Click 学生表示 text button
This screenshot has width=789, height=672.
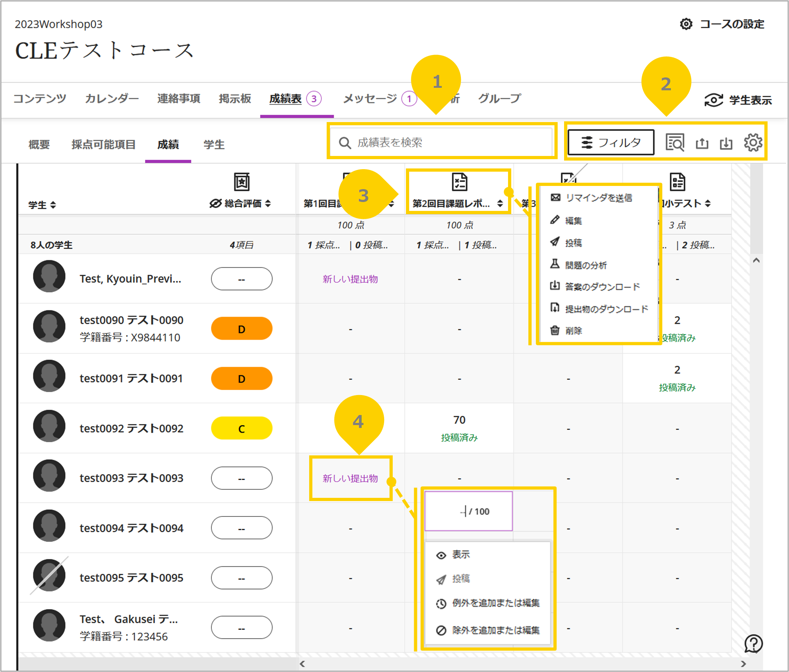click(x=750, y=100)
